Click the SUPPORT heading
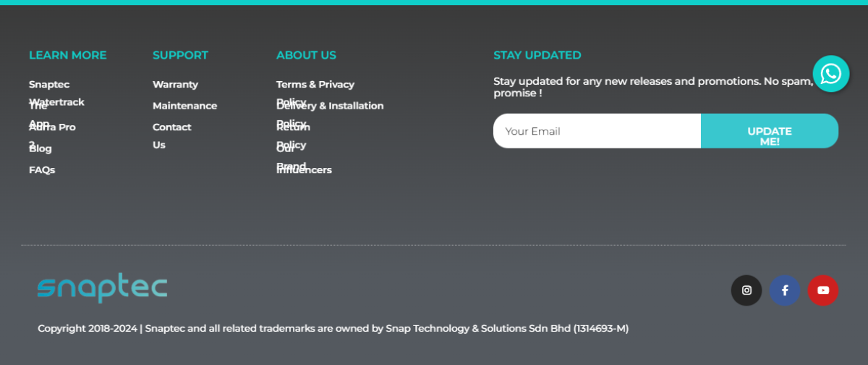868x365 pixels. (180, 55)
